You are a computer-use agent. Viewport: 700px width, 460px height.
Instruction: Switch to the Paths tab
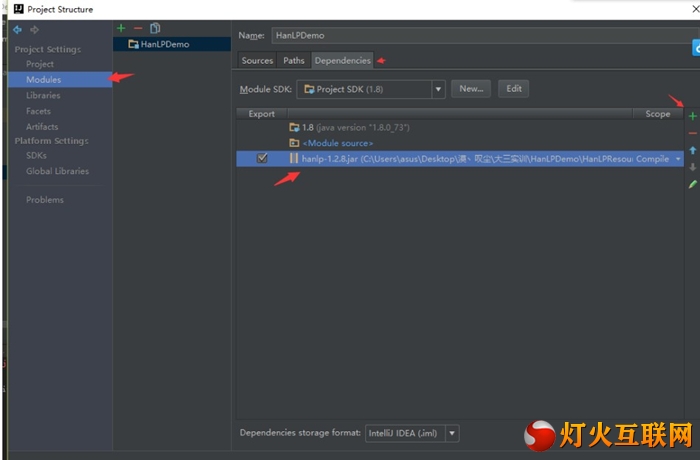pyautogui.click(x=293, y=60)
